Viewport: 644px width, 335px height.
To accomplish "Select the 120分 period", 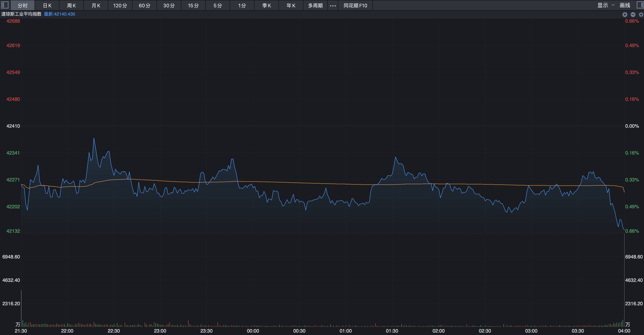I will (120, 5).
